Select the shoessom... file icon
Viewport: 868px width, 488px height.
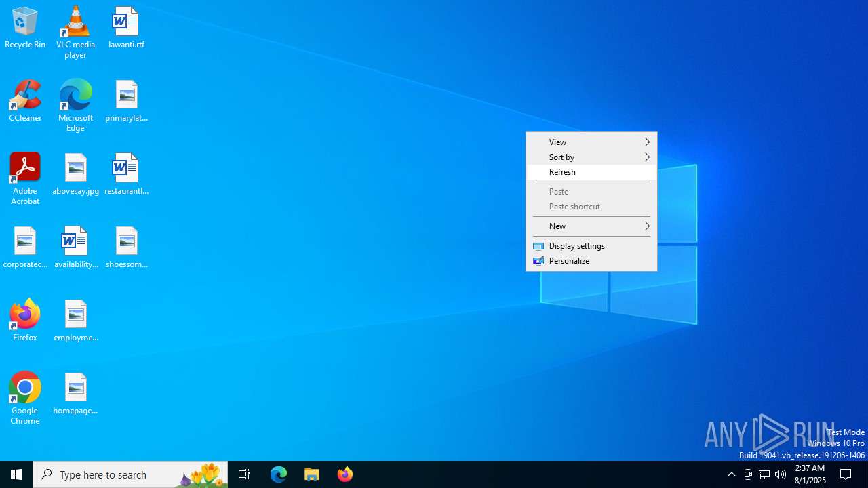(126, 247)
